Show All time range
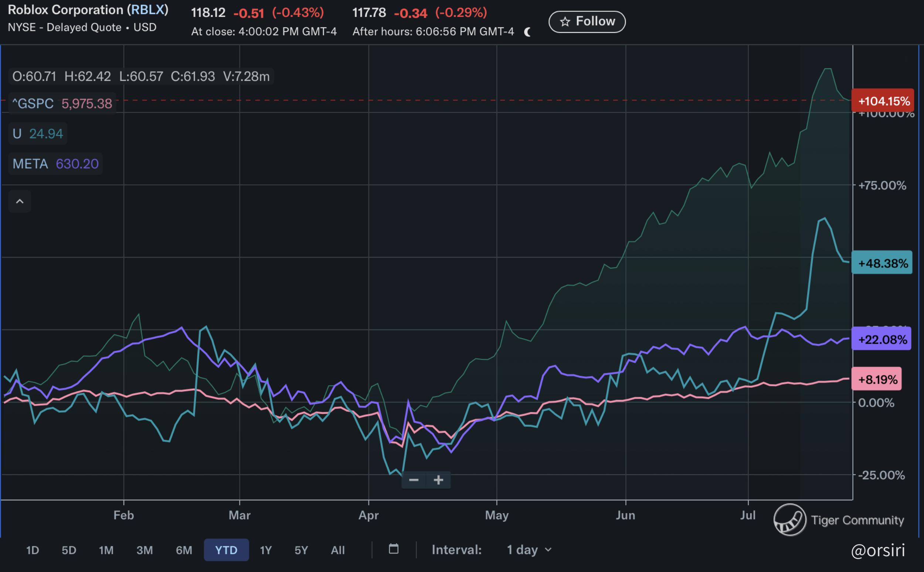The height and width of the screenshot is (572, 924). pos(338,550)
